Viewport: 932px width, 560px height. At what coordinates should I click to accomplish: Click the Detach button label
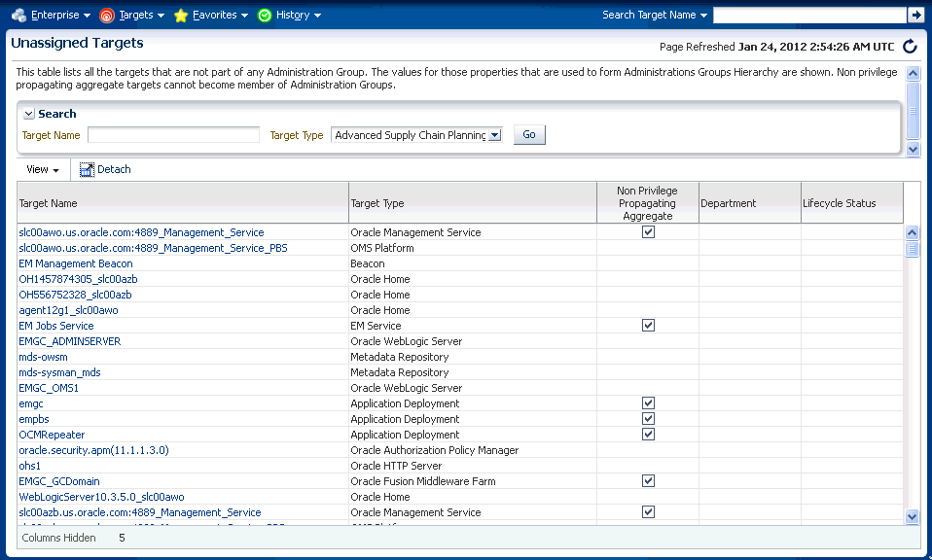pos(114,170)
